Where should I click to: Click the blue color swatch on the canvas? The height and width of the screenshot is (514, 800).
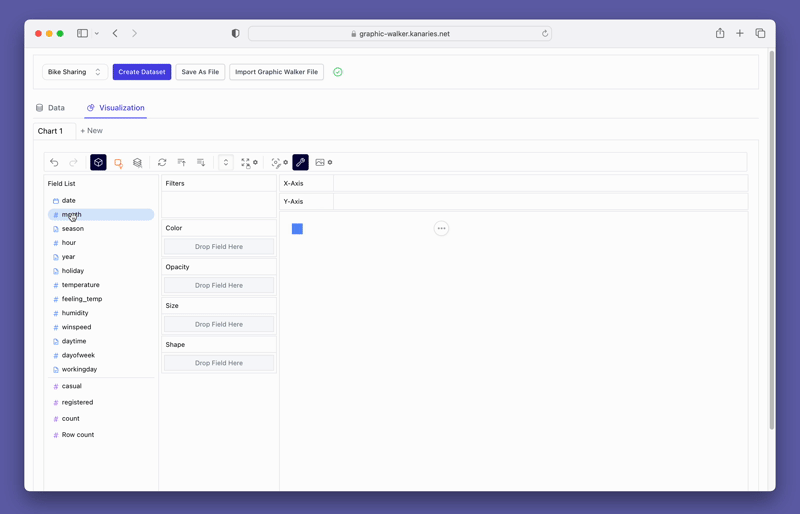pos(297,229)
